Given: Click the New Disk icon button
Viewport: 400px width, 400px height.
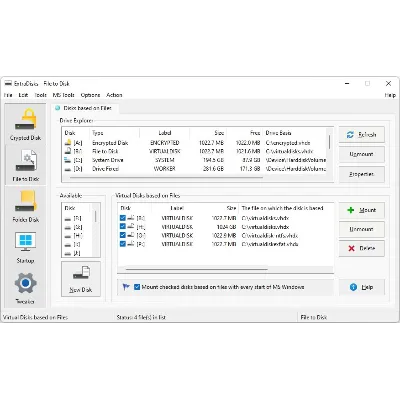Looking at the screenshot, I should click(81, 279).
